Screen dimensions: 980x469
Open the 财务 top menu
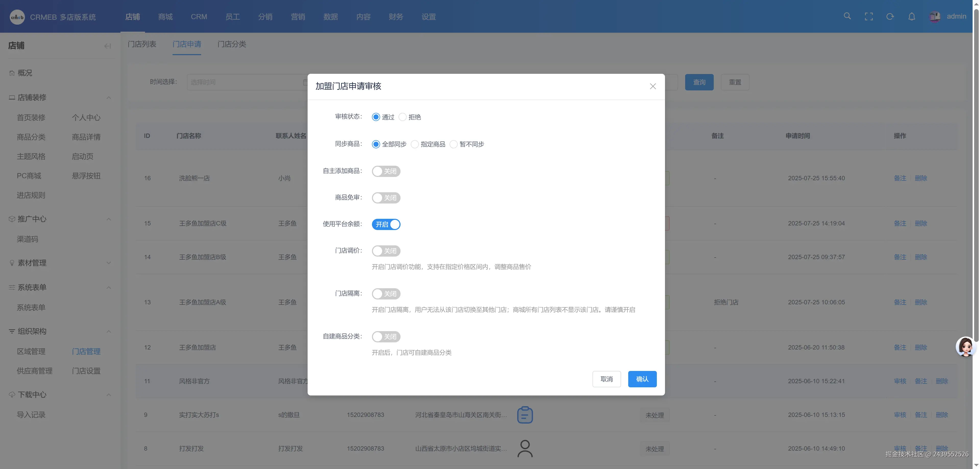point(396,17)
